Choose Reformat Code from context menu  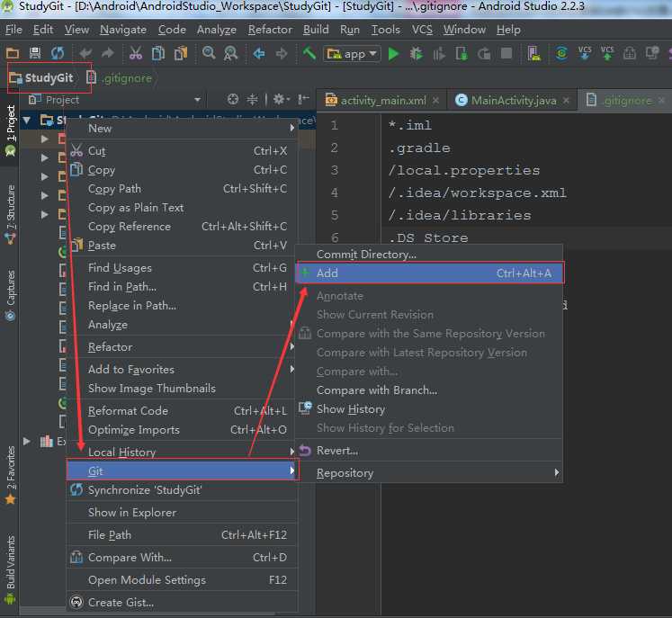pyautogui.click(x=182, y=410)
